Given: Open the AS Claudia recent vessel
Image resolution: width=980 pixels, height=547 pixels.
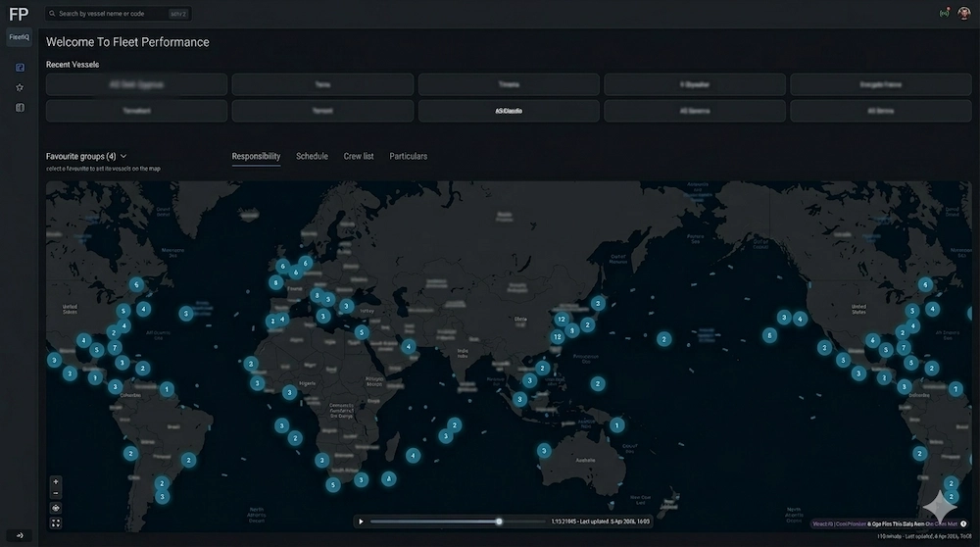Looking at the screenshot, I should point(509,111).
